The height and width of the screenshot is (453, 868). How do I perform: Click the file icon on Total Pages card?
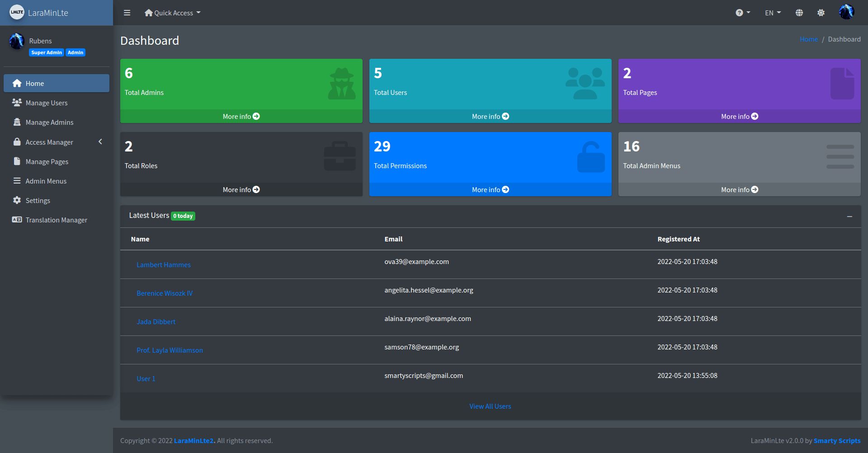842,84
